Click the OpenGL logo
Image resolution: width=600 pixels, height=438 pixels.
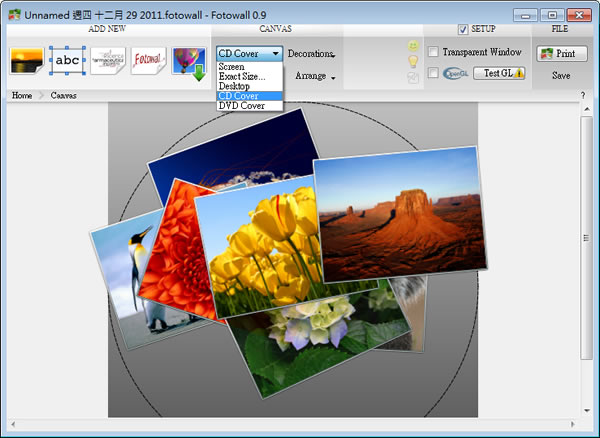click(455, 73)
